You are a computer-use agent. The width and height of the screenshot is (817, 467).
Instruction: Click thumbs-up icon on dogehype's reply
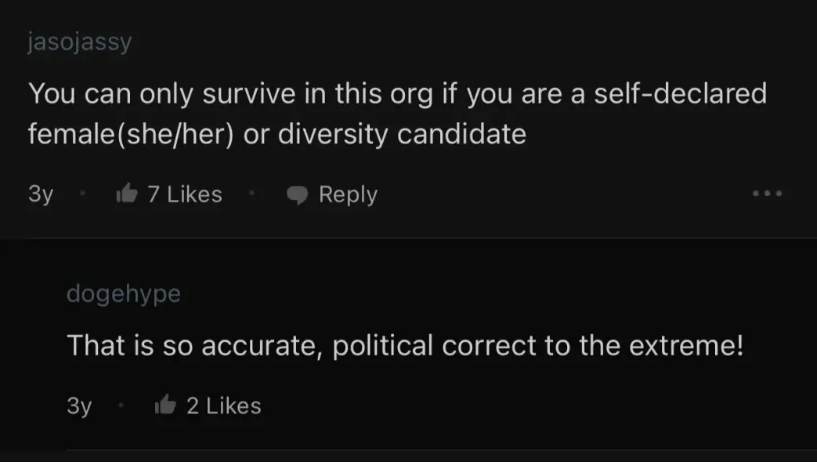[166, 405]
